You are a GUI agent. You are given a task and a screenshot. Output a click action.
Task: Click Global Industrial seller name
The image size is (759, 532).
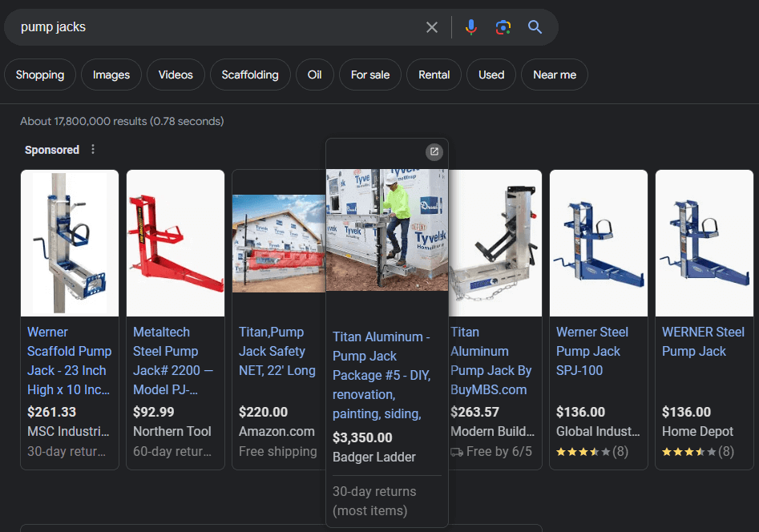click(598, 431)
